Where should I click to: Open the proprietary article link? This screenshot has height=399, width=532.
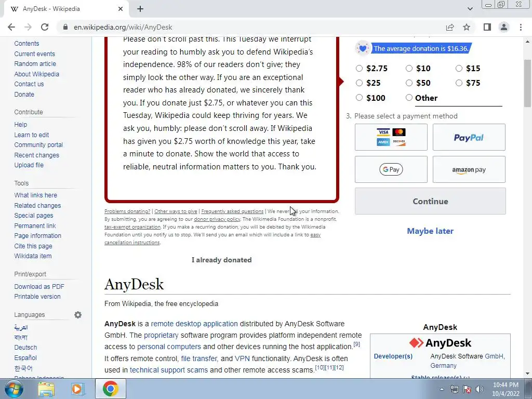pos(161,335)
